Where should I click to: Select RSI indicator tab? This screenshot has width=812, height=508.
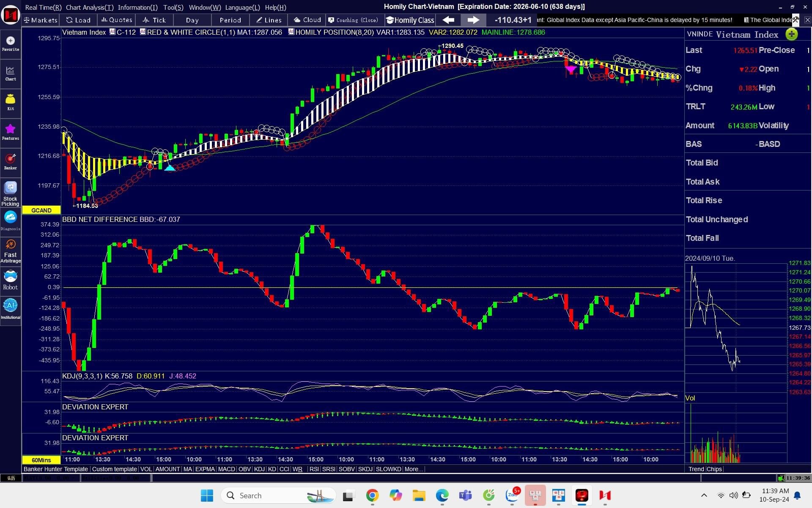click(314, 469)
